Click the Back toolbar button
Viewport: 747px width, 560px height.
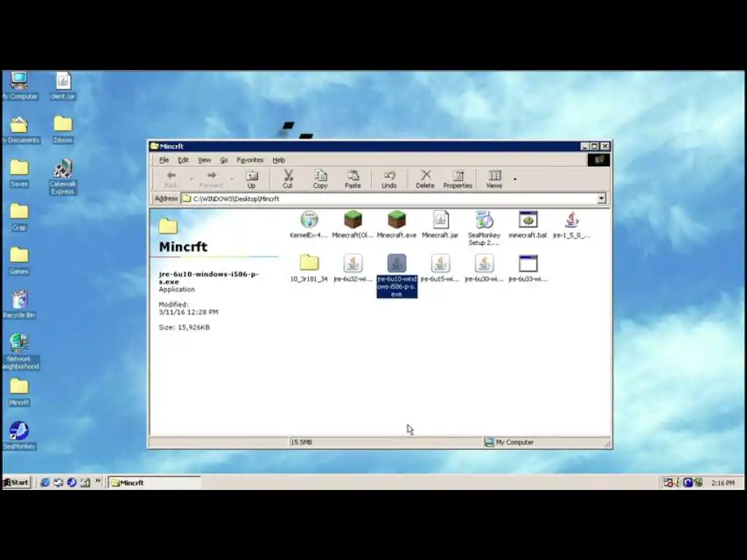point(171,179)
